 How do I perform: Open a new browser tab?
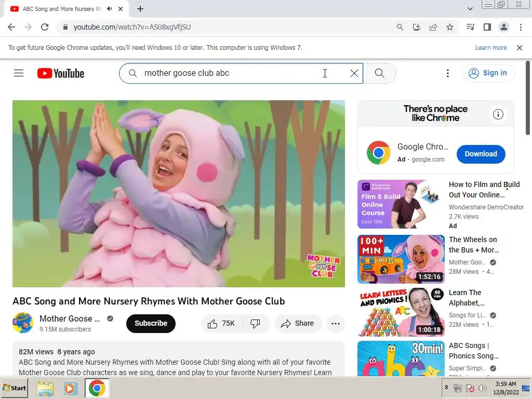coord(140,9)
